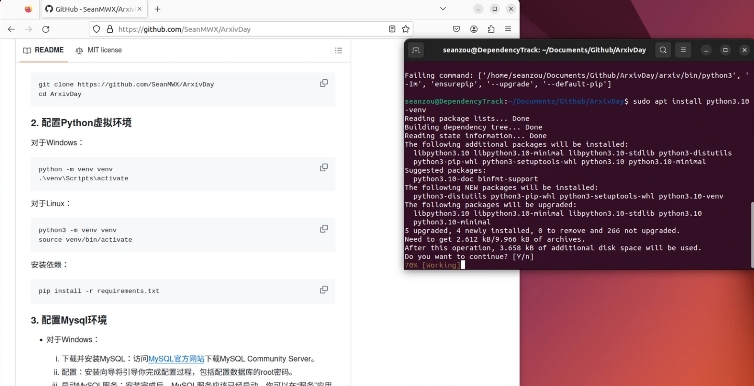Open terminal hamburger menu
The image size is (754, 386).
pyautogui.click(x=683, y=50)
